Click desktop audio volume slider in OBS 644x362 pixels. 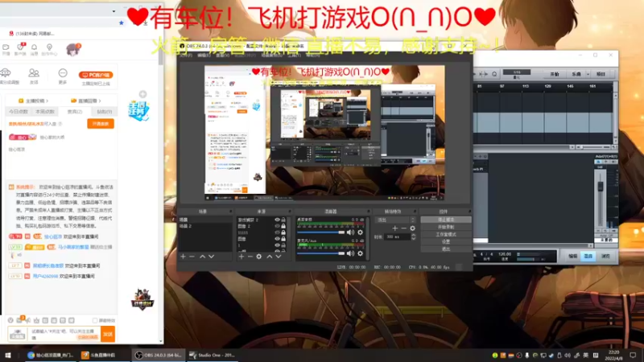(x=320, y=232)
